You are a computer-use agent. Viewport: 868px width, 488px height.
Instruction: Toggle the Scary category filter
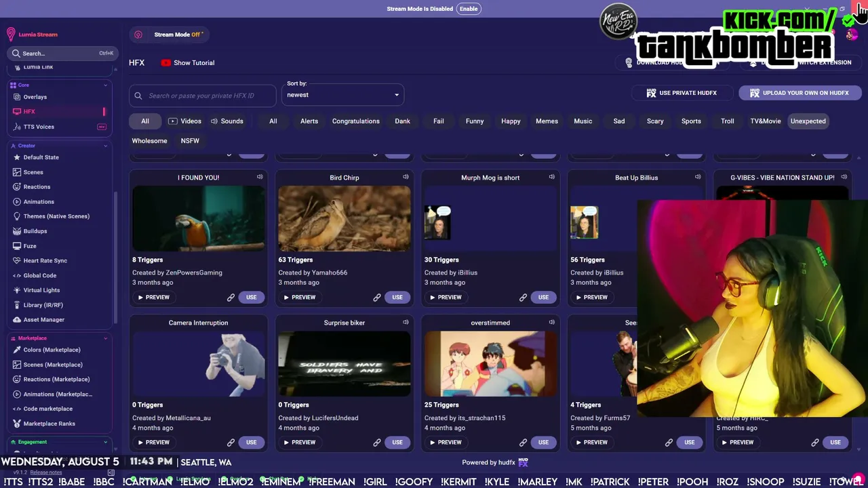655,121
